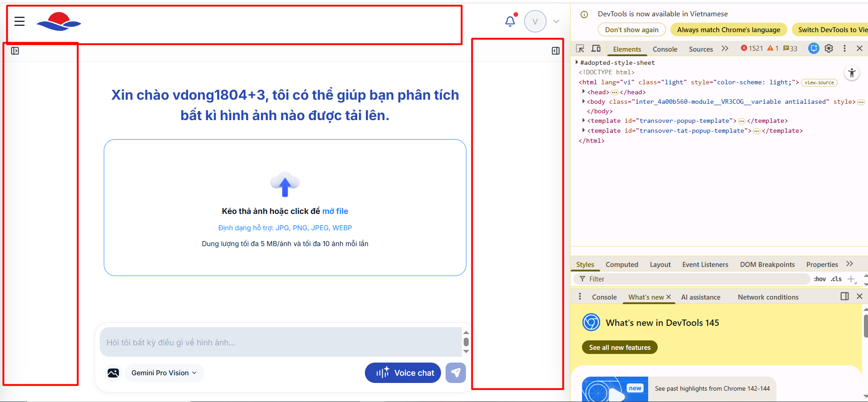868x402 pixels.
Task: Select the inspect element picker tool
Action: click(580, 48)
